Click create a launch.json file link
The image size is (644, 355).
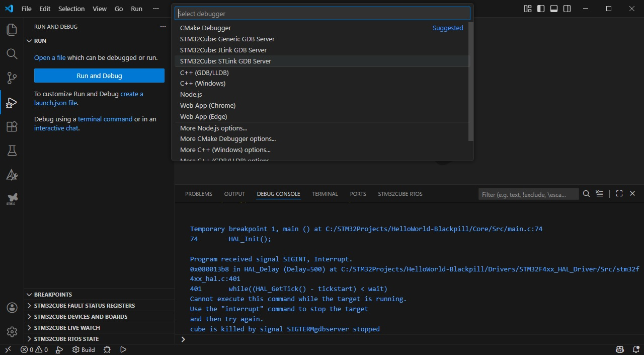coord(132,94)
